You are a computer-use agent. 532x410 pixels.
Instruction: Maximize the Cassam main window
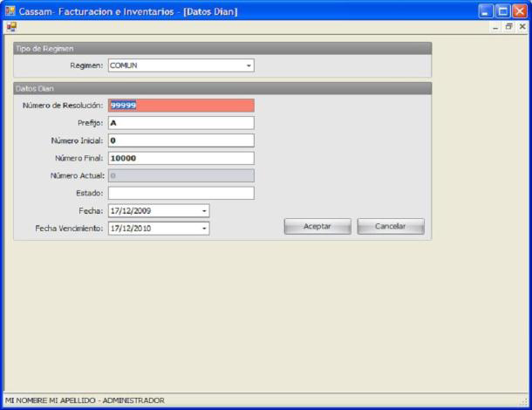coord(504,11)
